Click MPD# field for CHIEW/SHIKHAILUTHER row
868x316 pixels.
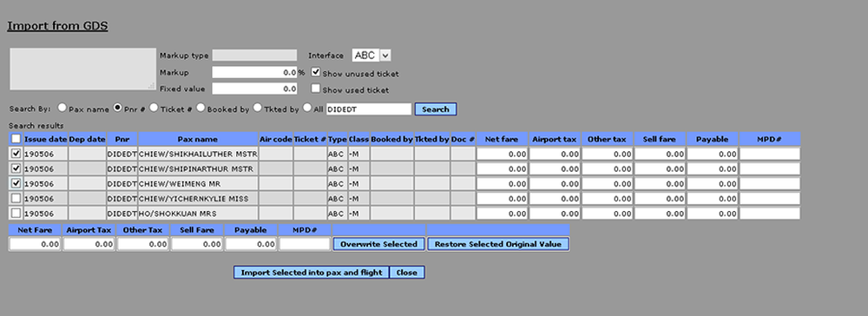pyautogui.click(x=770, y=154)
